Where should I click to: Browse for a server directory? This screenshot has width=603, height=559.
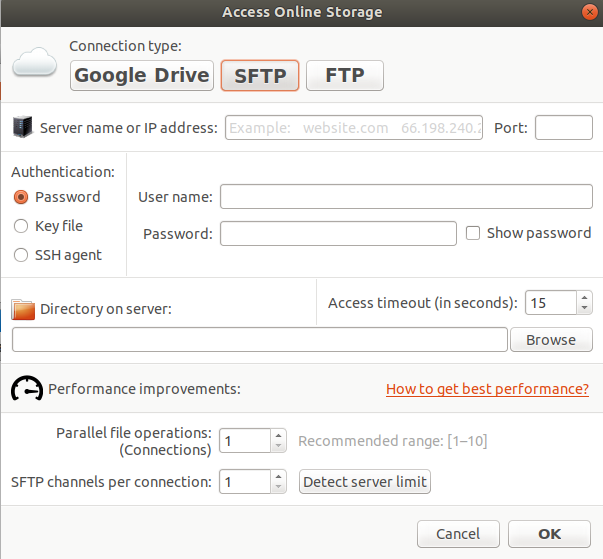point(551,340)
